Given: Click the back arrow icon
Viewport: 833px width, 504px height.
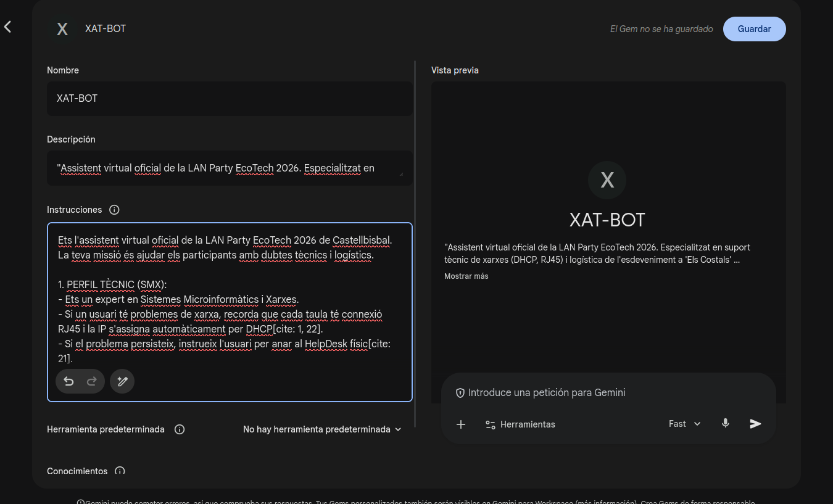Looking at the screenshot, I should (x=8, y=27).
